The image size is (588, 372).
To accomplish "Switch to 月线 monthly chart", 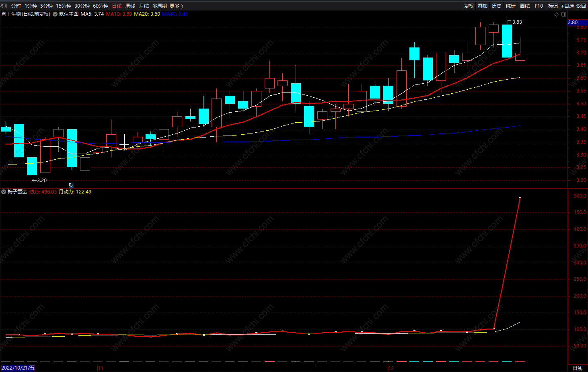I will (x=144, y=6).
